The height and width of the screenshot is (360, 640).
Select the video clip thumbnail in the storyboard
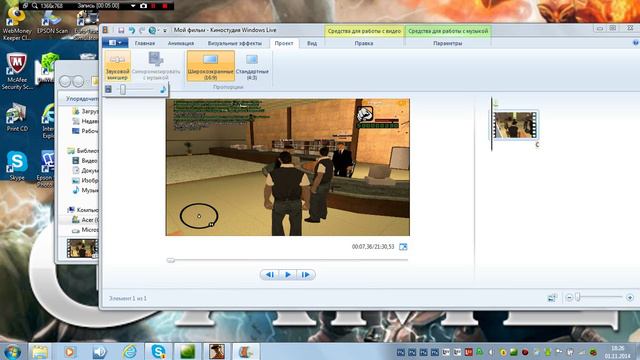click(x=515, y=125)
